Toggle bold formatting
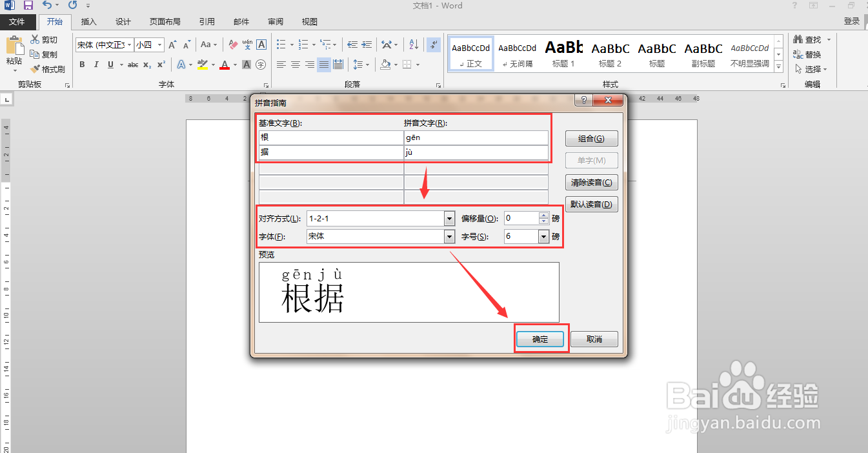Image resolution: width=868 pixels, height=453 pixels. point(82,65)
